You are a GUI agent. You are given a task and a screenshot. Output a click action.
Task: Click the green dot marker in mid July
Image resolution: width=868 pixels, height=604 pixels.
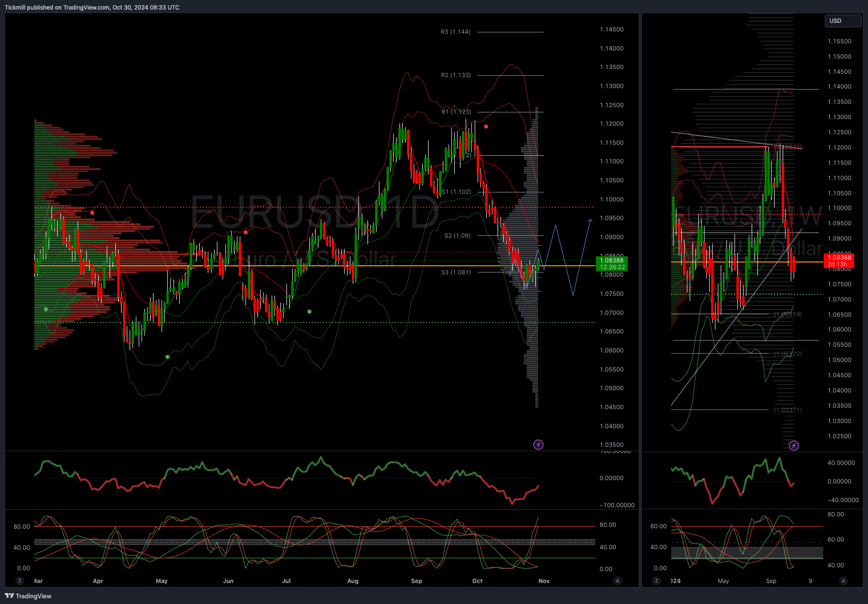pos(309,312)
